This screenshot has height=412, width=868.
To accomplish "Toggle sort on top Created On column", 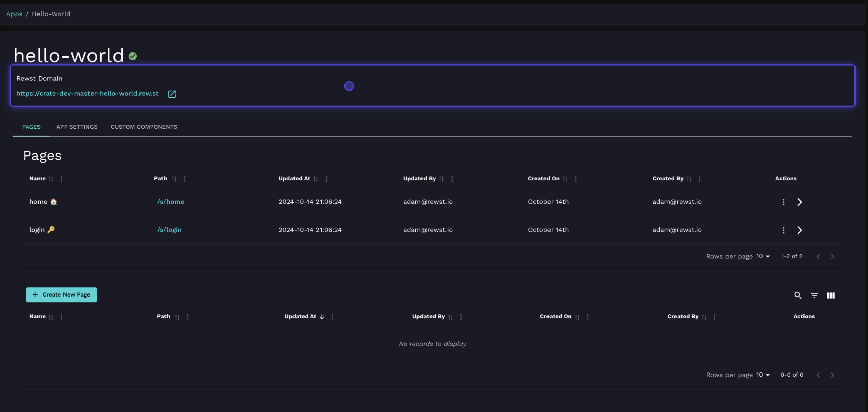I will tap(565, 179).
